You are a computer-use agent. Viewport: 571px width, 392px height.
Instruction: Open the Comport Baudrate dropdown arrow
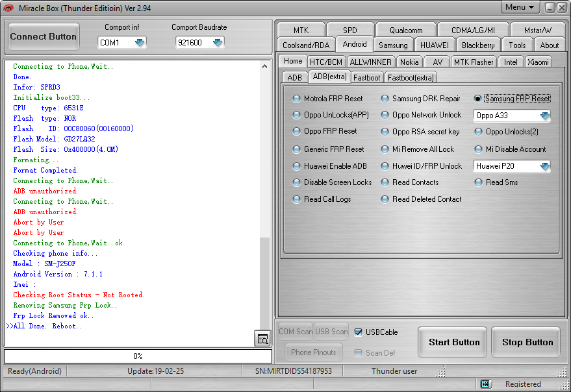click(x=218, y=43)
